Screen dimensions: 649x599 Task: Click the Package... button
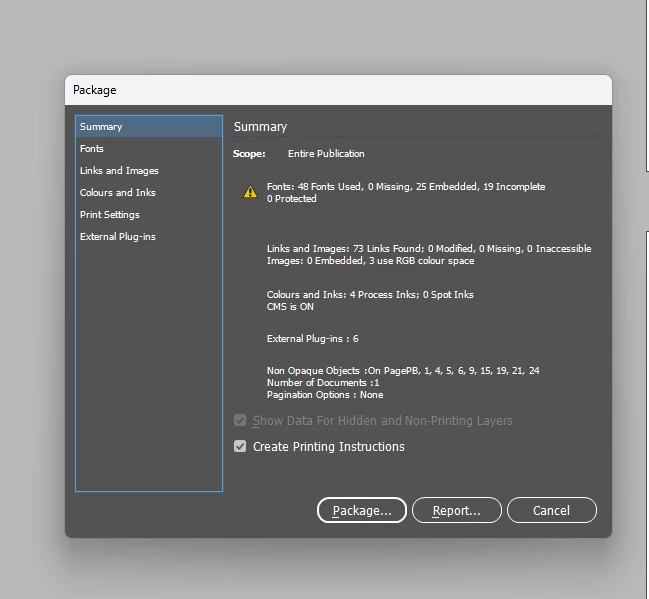(362, 510)
